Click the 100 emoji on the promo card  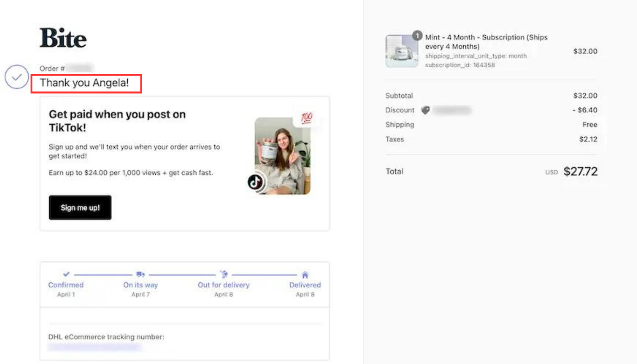pos(307,118)
